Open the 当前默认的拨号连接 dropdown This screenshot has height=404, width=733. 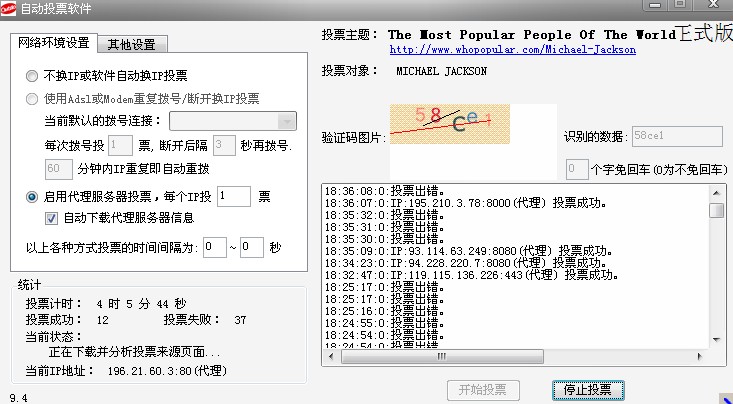[x=287, y=121]
